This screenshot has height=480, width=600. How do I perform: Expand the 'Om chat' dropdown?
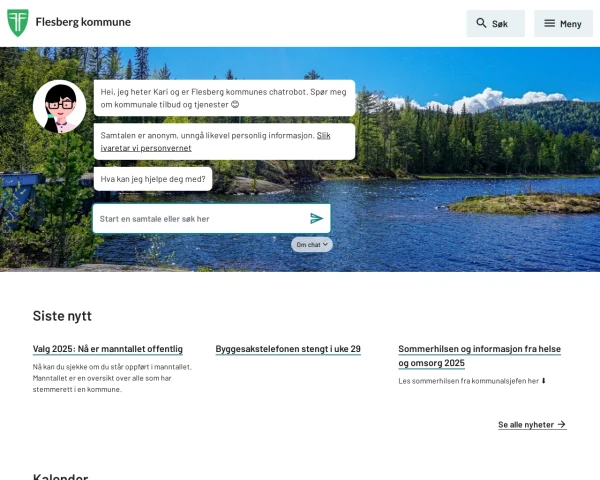(312, 245)
